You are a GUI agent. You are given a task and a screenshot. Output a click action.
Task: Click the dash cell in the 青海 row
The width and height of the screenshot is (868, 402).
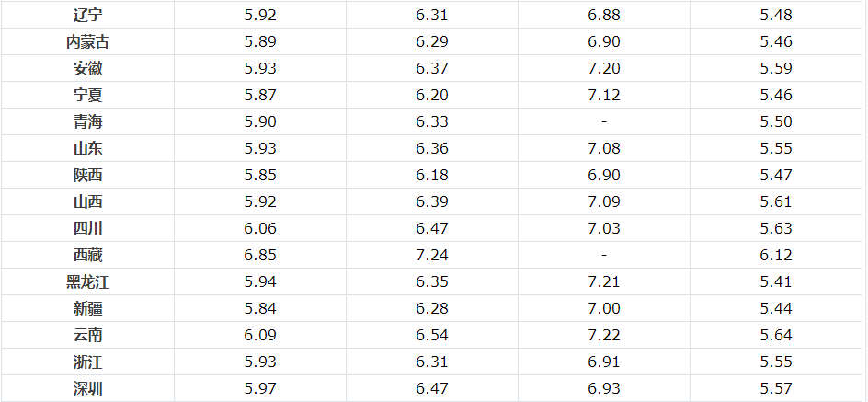click(604, 121)
